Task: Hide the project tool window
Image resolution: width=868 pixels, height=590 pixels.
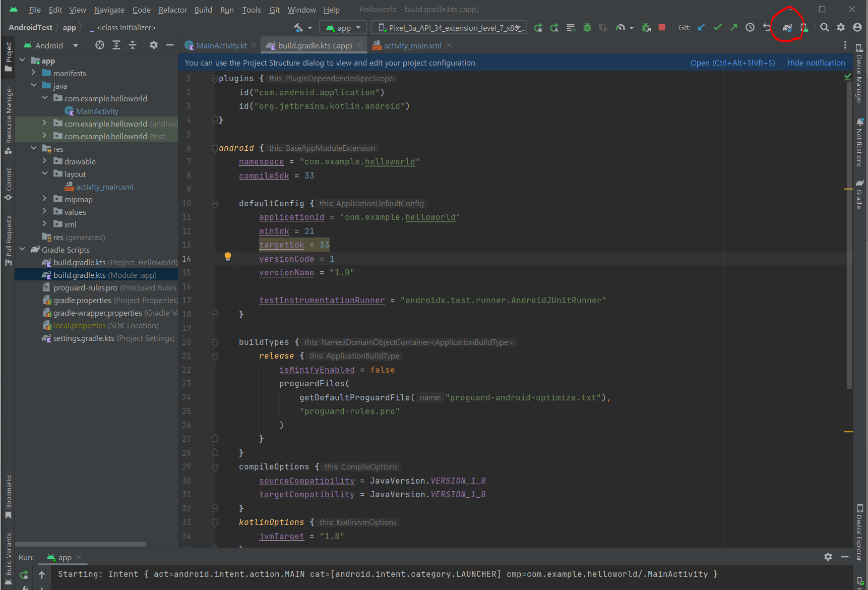Action: (170, 45)
